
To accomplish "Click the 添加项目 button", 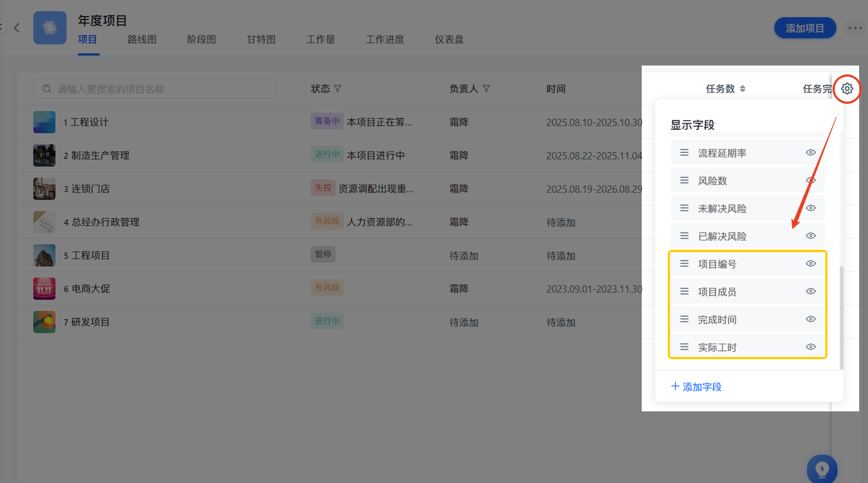I will [x=805, y=27].
